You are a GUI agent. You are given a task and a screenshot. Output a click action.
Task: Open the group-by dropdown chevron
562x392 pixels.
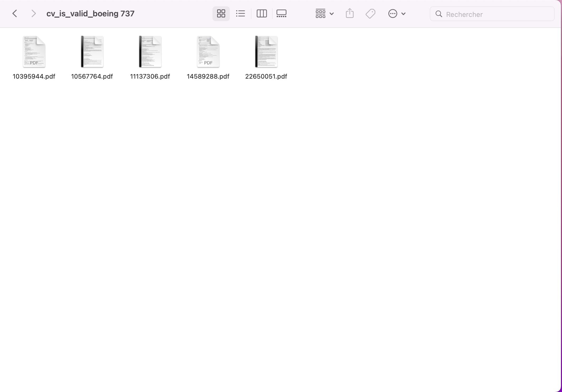(332, 13)
